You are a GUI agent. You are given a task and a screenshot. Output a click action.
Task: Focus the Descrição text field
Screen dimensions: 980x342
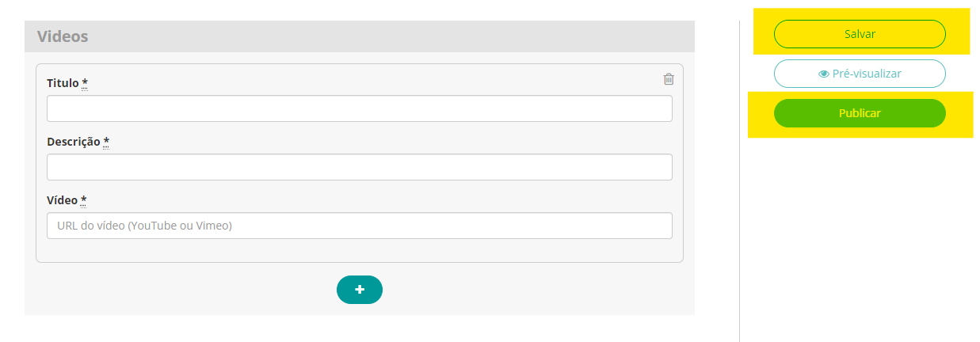[360, 167]
